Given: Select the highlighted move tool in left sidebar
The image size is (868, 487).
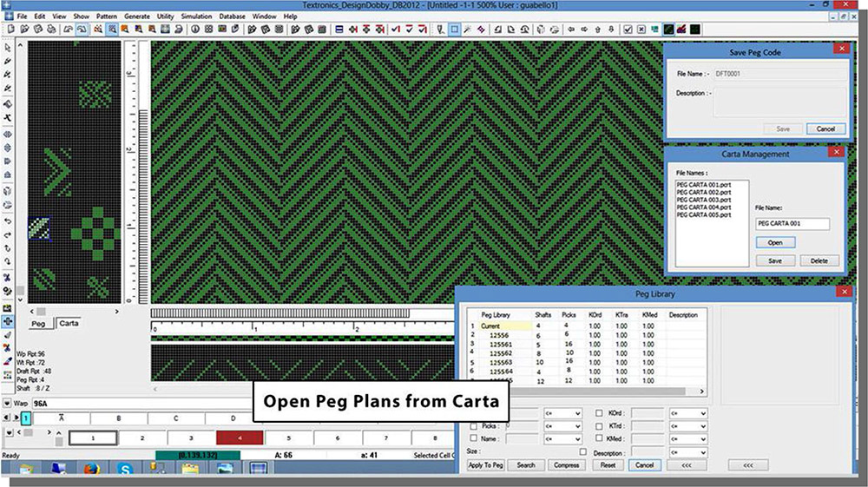Looking at the screenshot, I should (8, 321).
